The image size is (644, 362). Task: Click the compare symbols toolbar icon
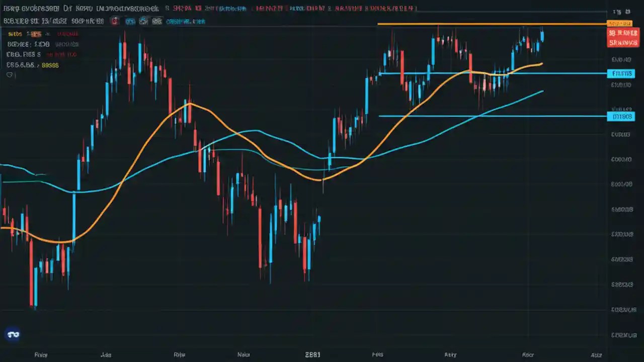[157, 21]
